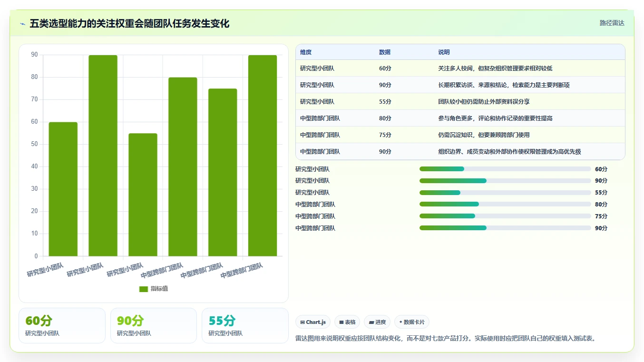
Task: Click the 中型跨部门团队 chart bar reaching 90
Action: click(x=263, y=156)
